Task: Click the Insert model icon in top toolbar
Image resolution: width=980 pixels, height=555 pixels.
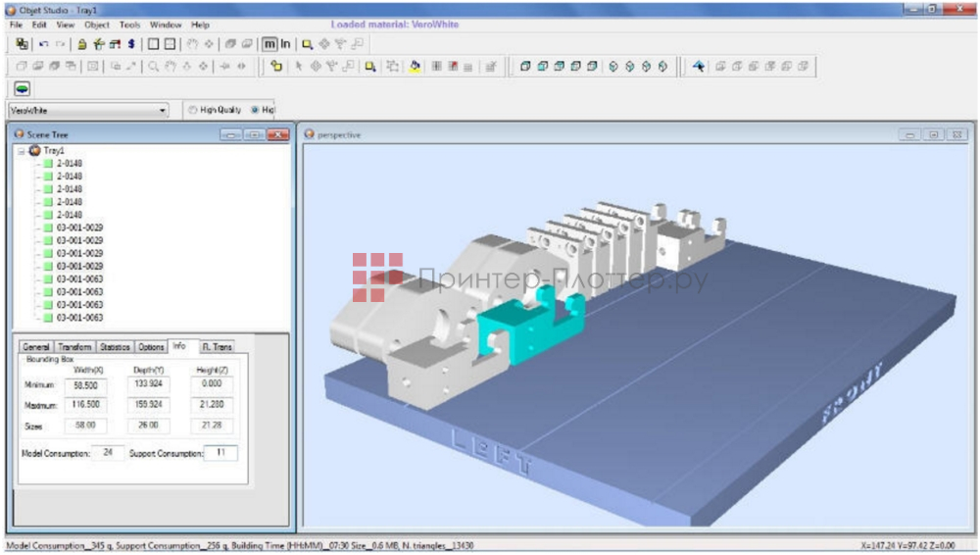Action: click(x=22, y=44)
